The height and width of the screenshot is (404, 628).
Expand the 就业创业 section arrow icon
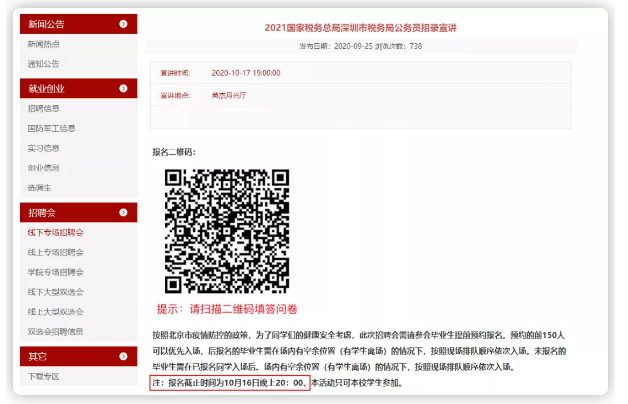click(x=123, y=88)
